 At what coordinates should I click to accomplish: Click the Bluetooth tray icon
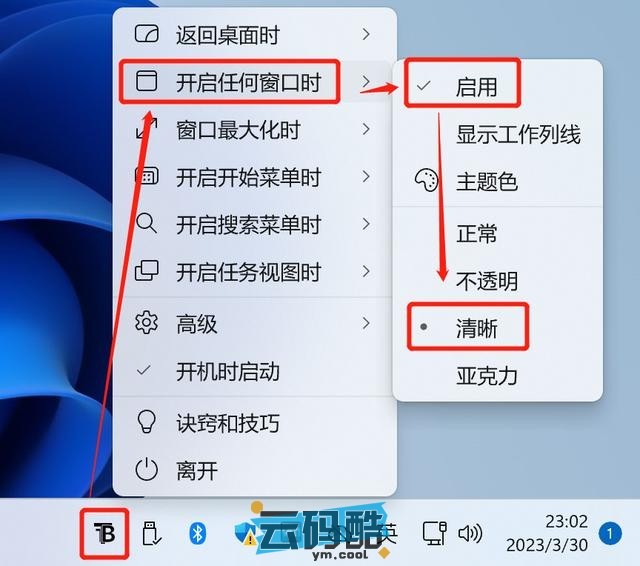pyautogui.click(x=198, y=533)
